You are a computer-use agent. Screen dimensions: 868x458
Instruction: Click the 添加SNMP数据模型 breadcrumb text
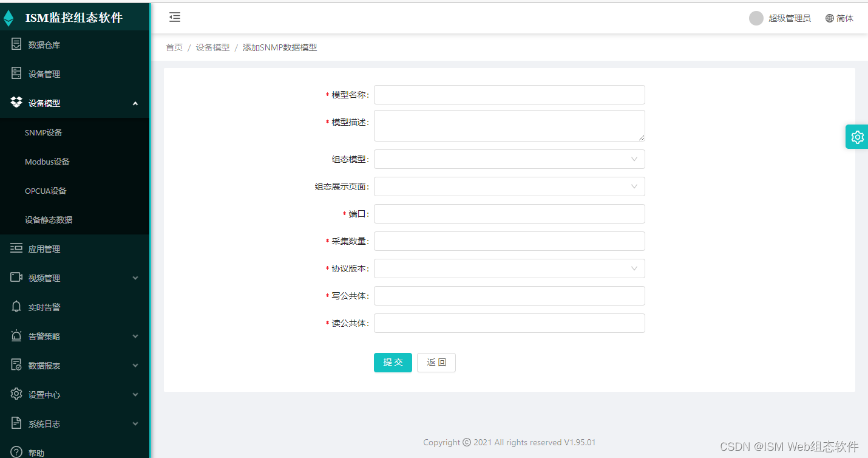pyautogui.click(x=280, y=47)
